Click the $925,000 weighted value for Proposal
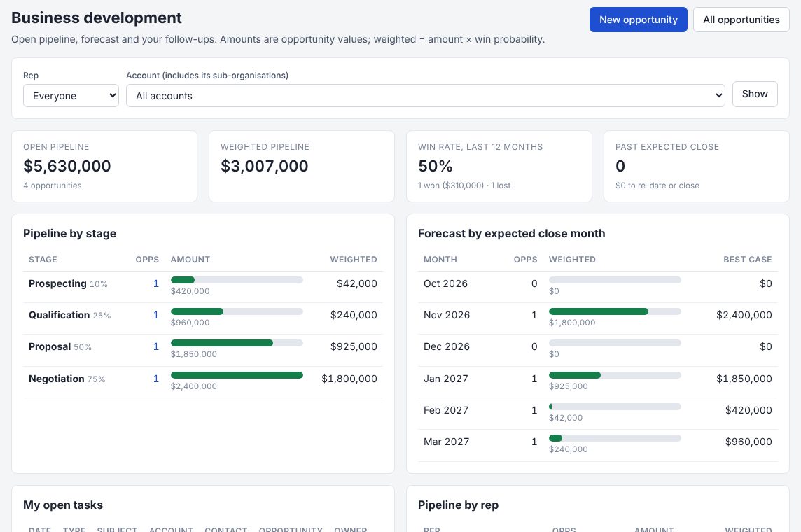This screenshot has height=532, width=801. (354, 346)
